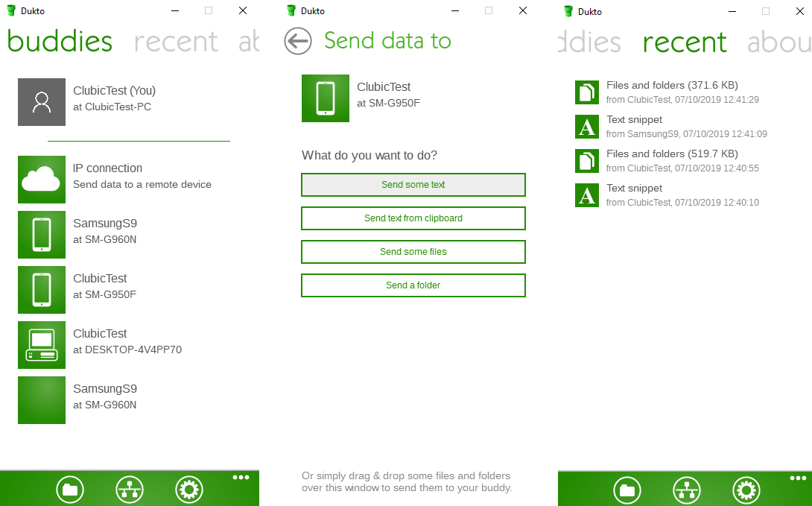Screen dimensions: 812x506
Task: Expand the three-dots menu in buddies window
Action: pyautogui.click(x=241, y=478)
